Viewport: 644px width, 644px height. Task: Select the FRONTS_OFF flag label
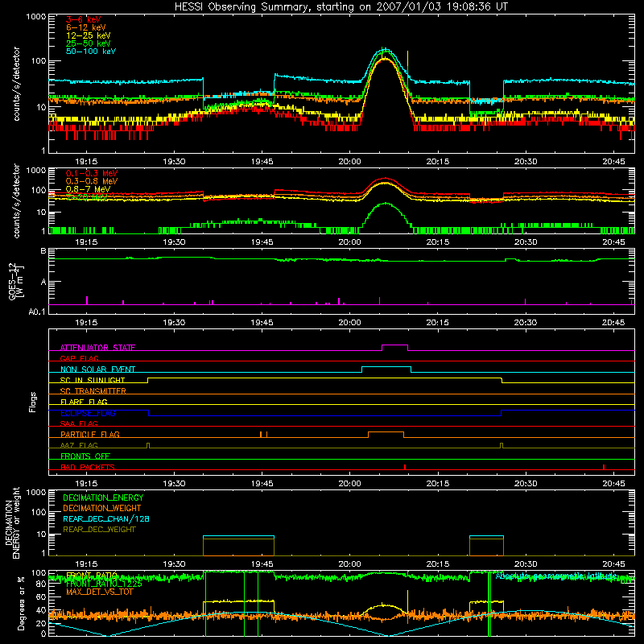pyautogui.click(x=85, y=456)
